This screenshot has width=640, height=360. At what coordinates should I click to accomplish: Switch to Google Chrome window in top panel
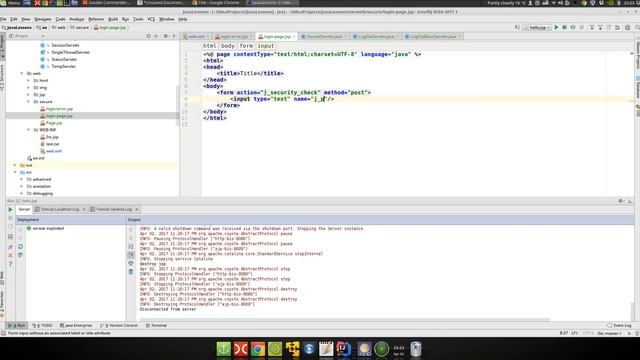[x=216, y=3]
